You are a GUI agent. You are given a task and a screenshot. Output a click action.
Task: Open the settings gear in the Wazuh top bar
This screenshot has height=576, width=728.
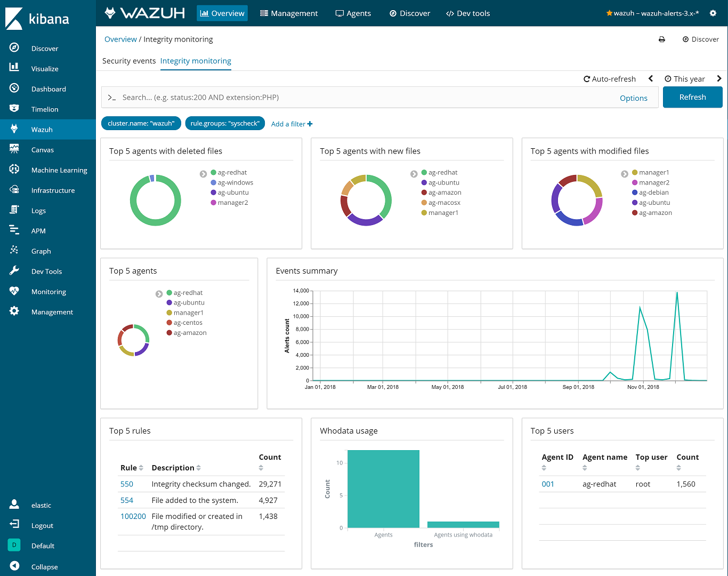click(713, 13)
